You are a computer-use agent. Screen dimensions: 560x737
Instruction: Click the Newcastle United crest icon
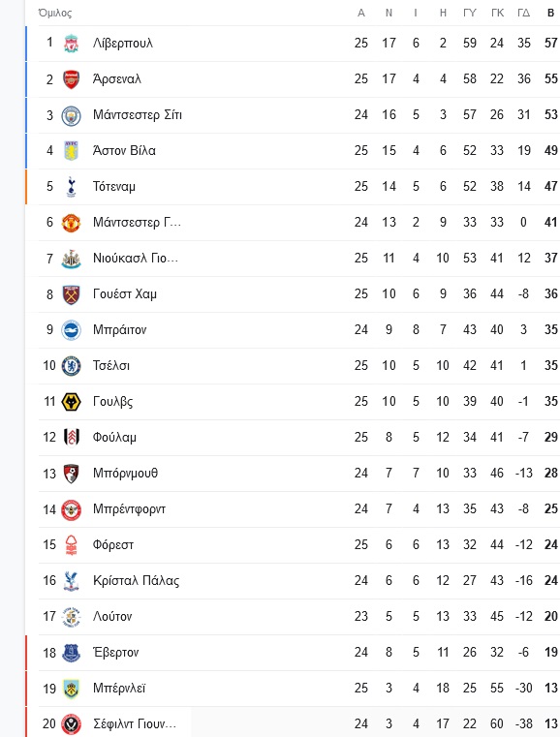[x=71, y=259]
